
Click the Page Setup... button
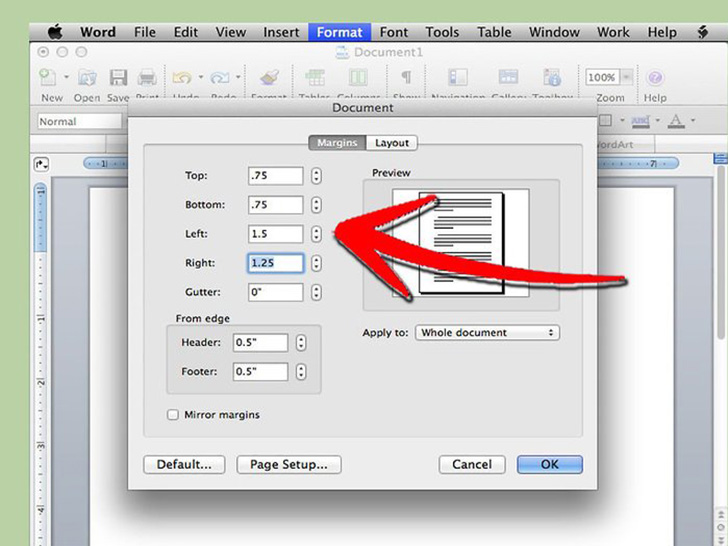pyautogui.click(x=289, y=464)
